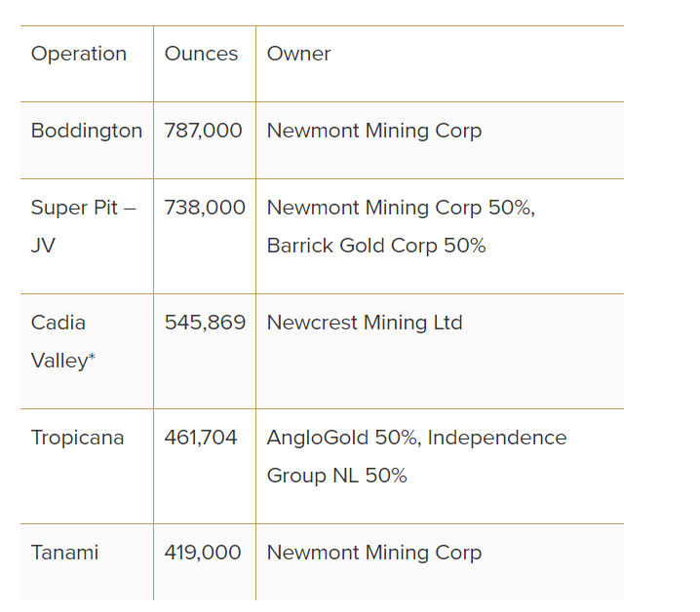700x612 pixels.
Task: Click Newmont Mining Corp in Tanami row
Action: tap(374, 553)
